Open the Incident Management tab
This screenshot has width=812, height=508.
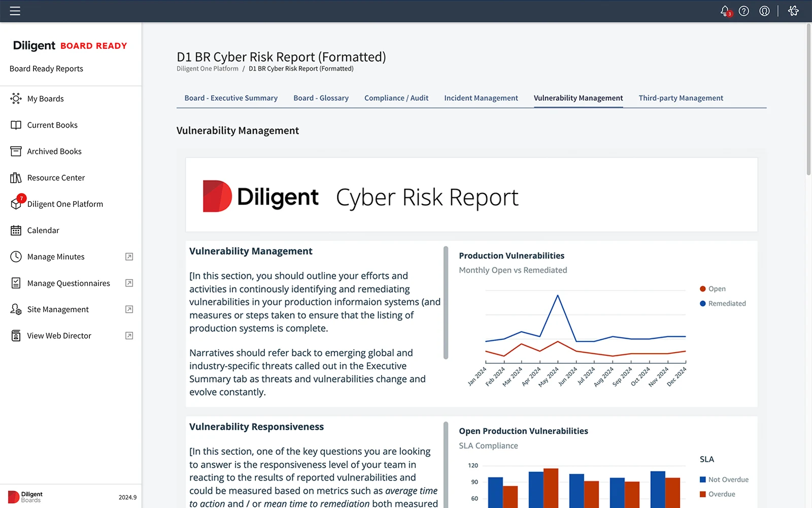click(x=481, y=98)
